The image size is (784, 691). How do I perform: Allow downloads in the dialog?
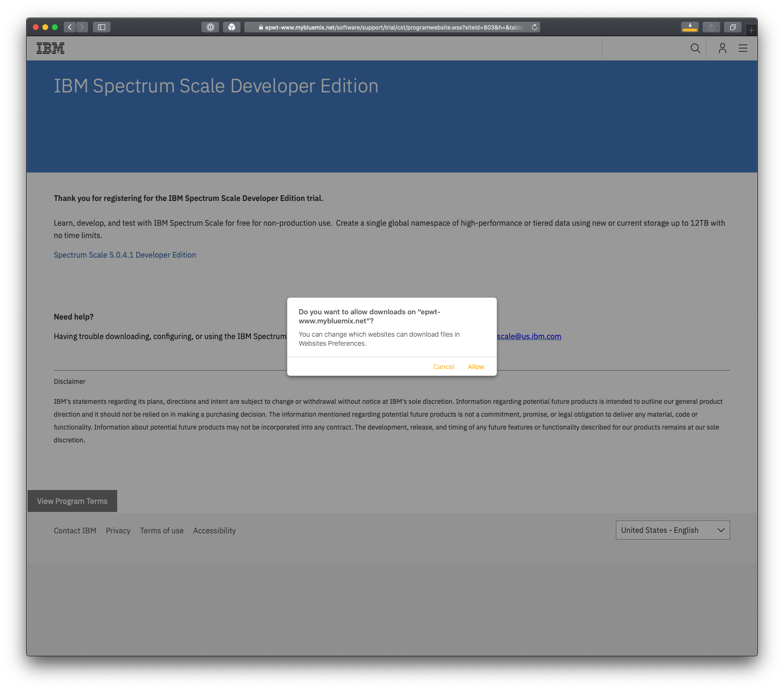[476, 367]
